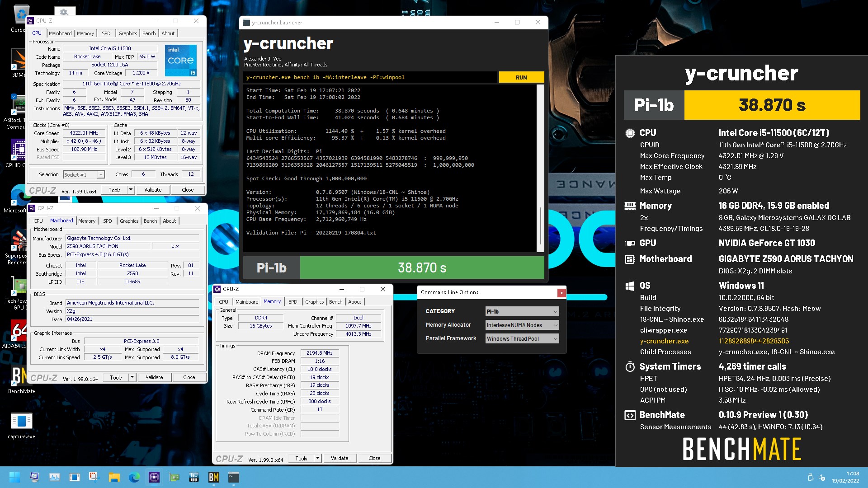
Task: Select Graphics tab in Mainboard CPU-Z window
Action: tap(129, 221)
